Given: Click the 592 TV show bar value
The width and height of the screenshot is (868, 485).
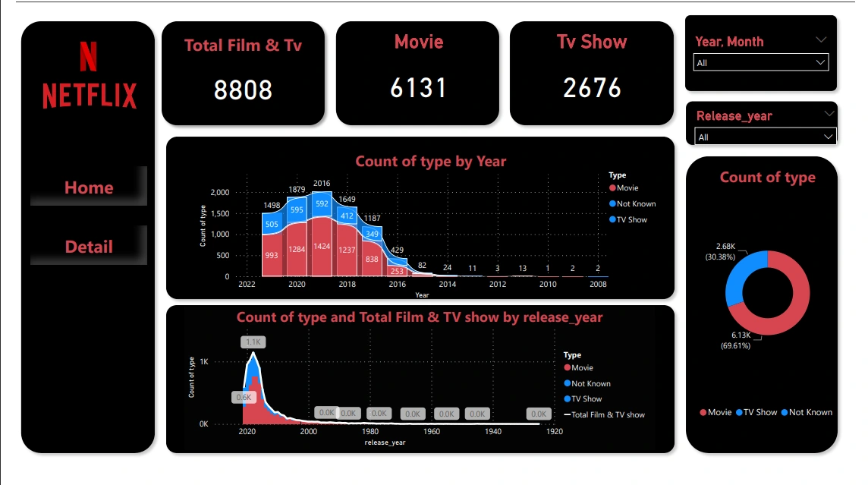Looking at the screenshot, I should [322, 203].
